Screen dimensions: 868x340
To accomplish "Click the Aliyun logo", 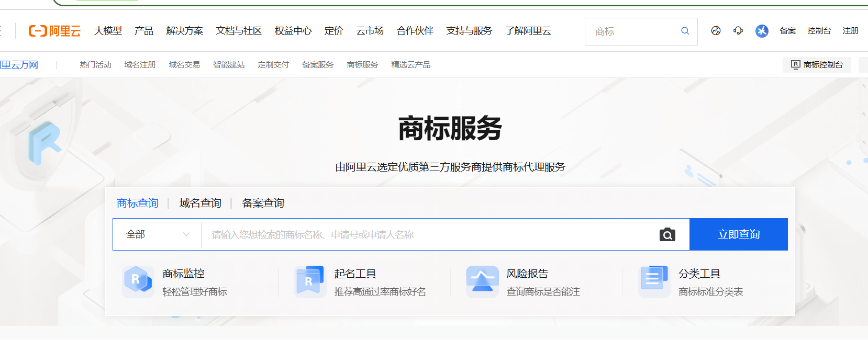I will pyautogui.click(x=54, y=31).
